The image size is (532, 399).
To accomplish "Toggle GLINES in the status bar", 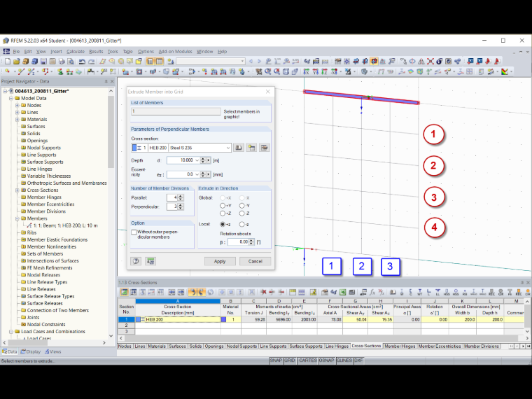I will tap(344, 360).
